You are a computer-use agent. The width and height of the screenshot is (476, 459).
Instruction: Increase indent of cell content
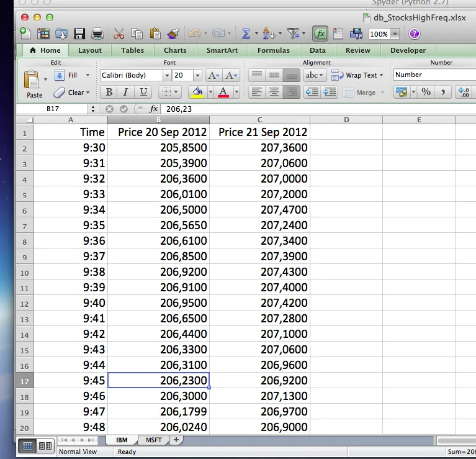click(330, 92)
